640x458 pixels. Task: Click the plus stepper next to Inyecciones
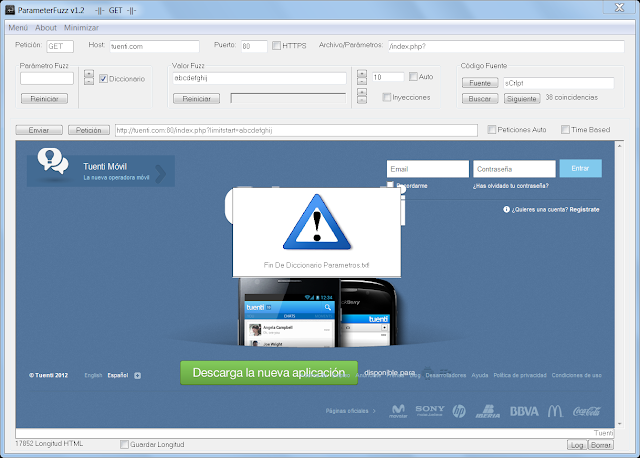[x=362, y=92]
